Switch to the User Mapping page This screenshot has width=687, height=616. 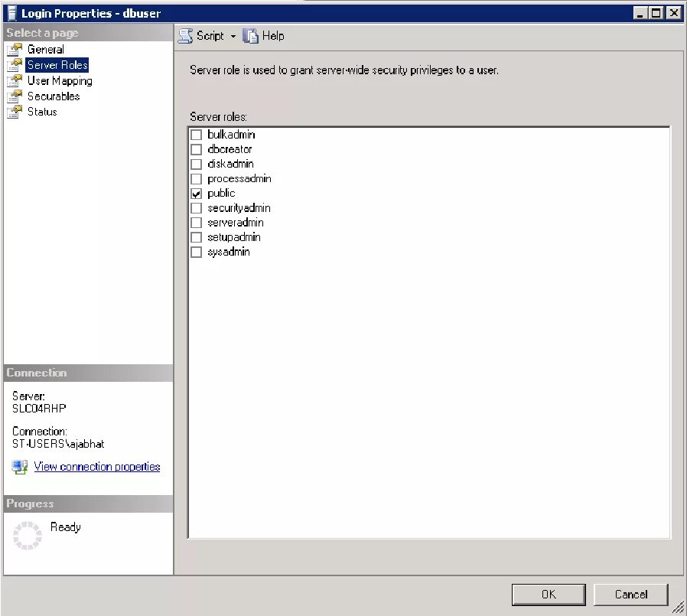click(x=60, y=80)
